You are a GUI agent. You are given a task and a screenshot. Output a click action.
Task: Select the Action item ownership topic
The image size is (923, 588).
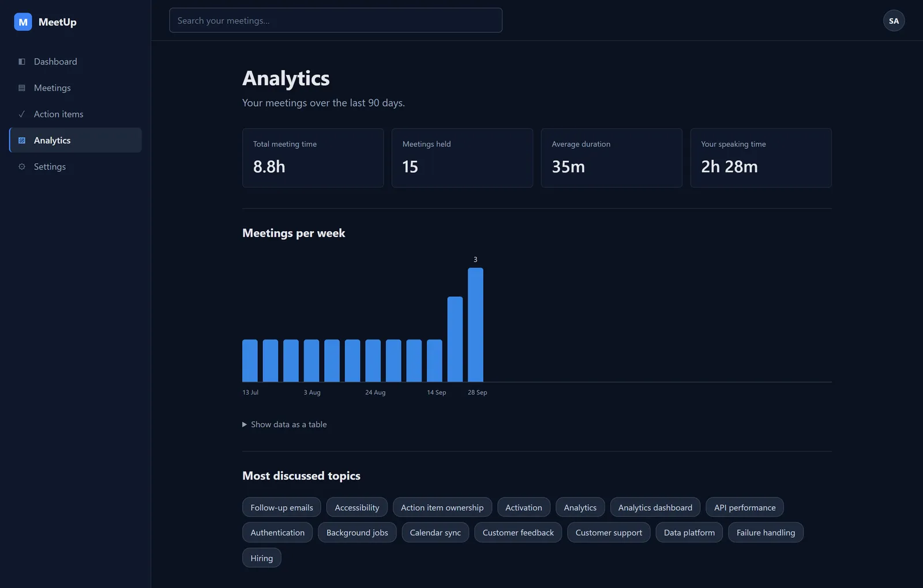coord(442,507)
